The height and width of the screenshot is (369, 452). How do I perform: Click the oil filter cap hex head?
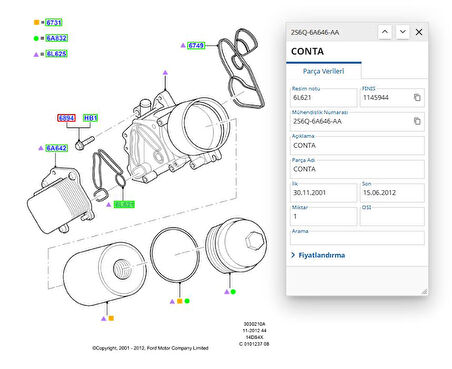tap(255, 240)
